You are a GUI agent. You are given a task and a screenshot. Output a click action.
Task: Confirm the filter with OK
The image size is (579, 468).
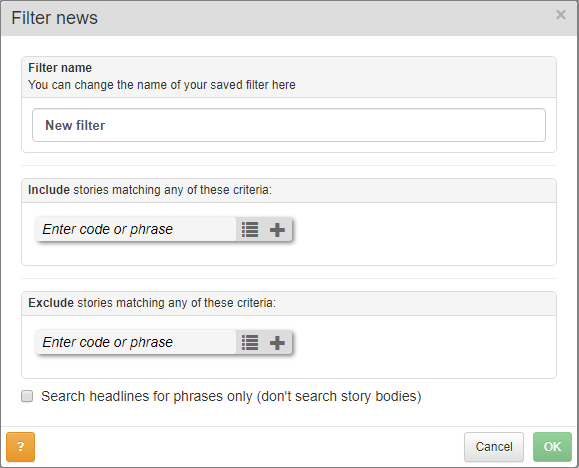(552, 447)
